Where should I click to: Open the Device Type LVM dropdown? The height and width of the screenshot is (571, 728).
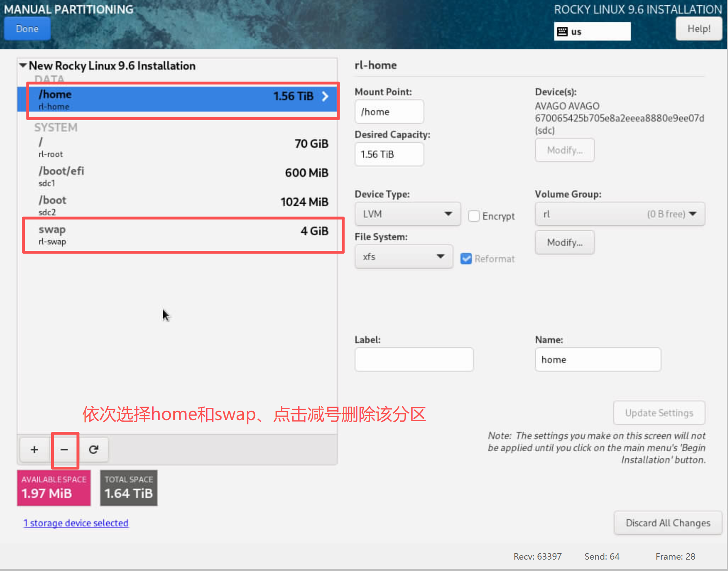(x=407, y=214)
